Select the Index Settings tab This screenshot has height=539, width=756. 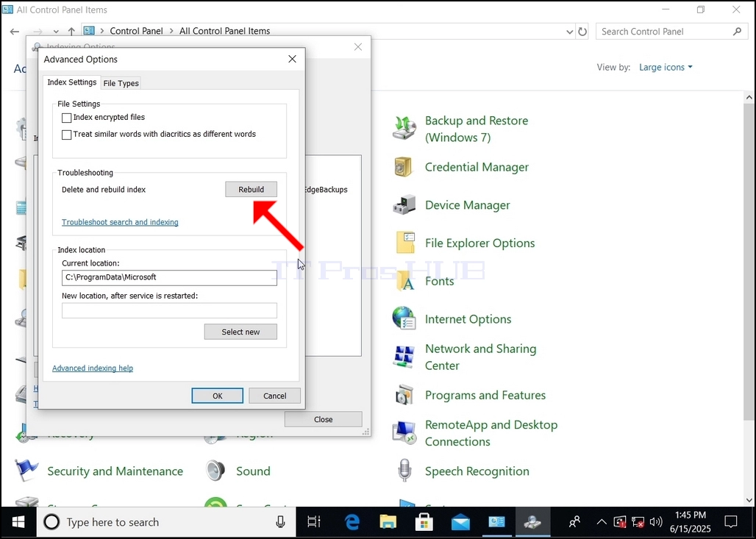[x=72, y=82]
